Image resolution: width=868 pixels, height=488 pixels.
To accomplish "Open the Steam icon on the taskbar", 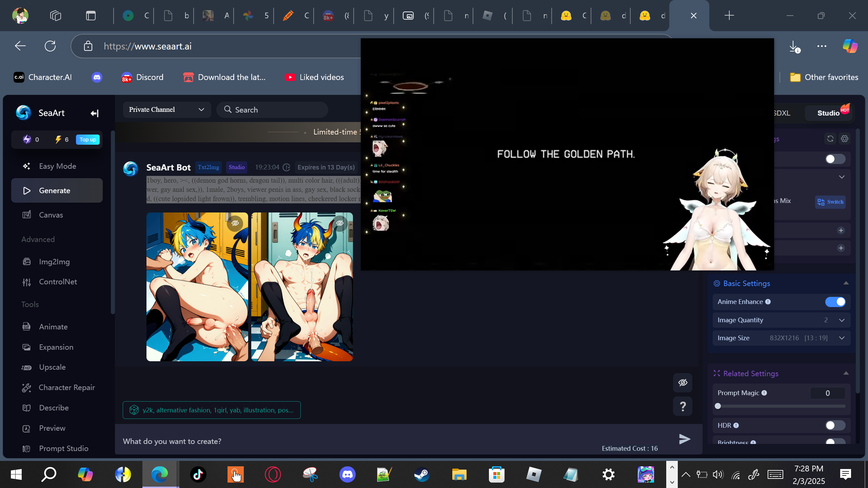I will coord(422,474).
